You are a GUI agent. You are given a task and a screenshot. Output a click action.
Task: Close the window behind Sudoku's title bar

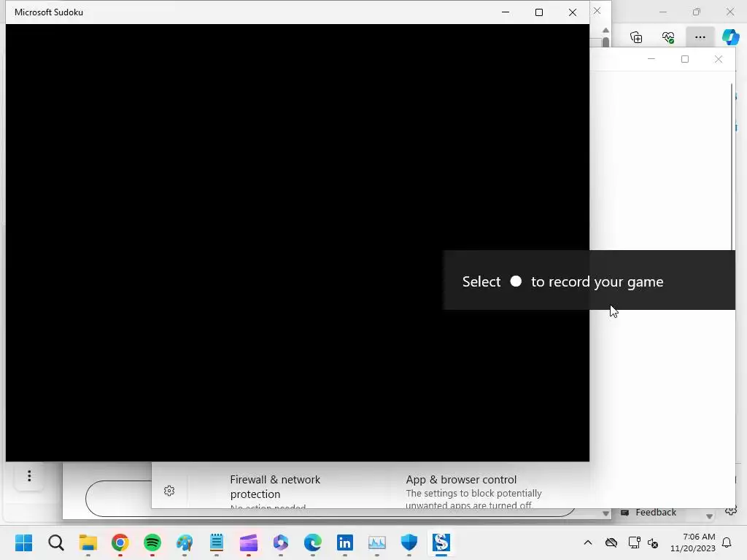[x=597, y=10]
